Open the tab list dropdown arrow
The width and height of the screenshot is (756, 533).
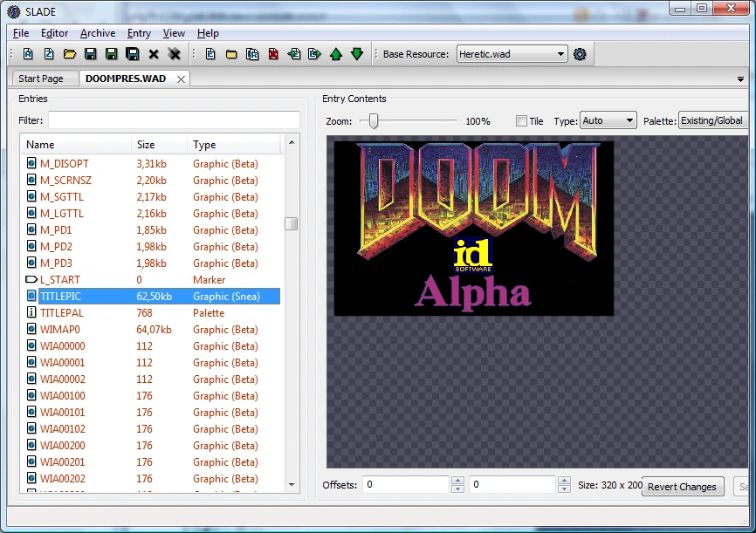click(740, 79)
